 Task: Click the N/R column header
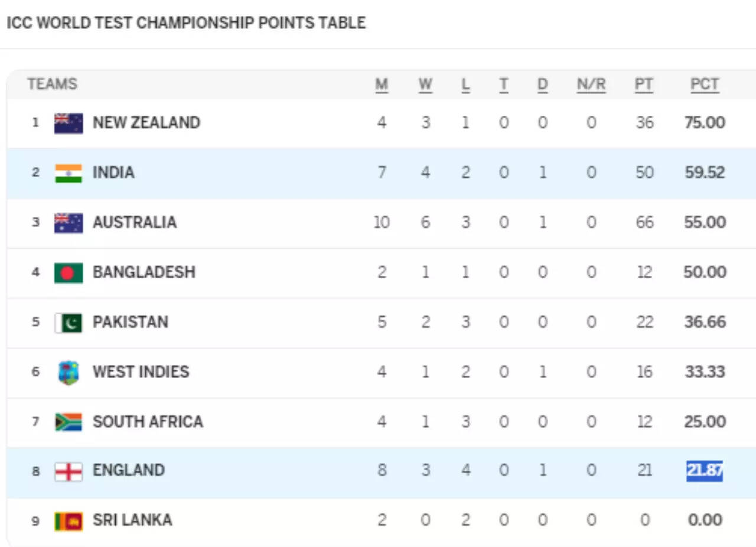point(591,84)
